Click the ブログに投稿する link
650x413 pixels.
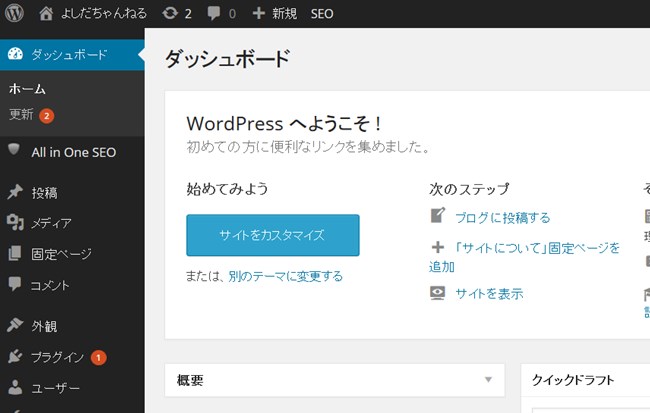[503, 218]
